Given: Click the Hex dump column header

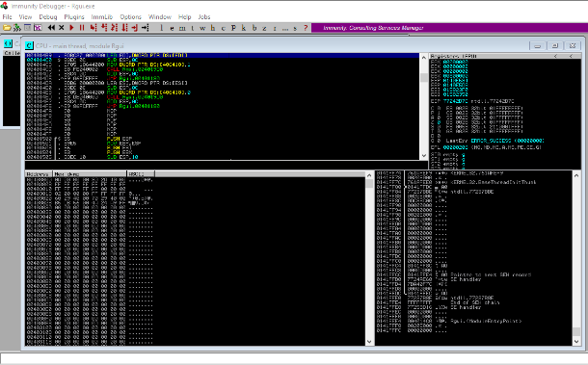Looking at the screenshot, I should [90, 174].
